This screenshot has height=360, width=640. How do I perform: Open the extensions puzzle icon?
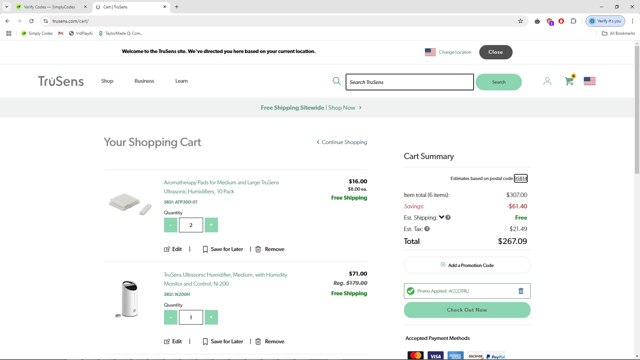click(573, 21)
